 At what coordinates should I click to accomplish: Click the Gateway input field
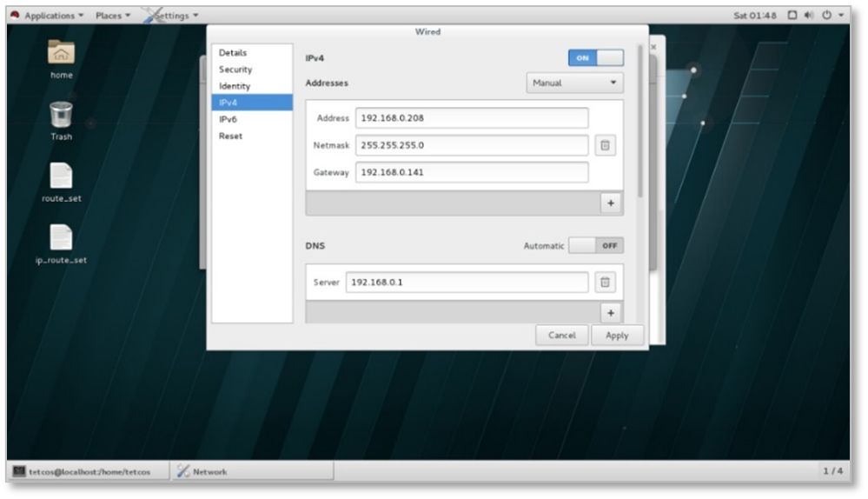(472, 172)
